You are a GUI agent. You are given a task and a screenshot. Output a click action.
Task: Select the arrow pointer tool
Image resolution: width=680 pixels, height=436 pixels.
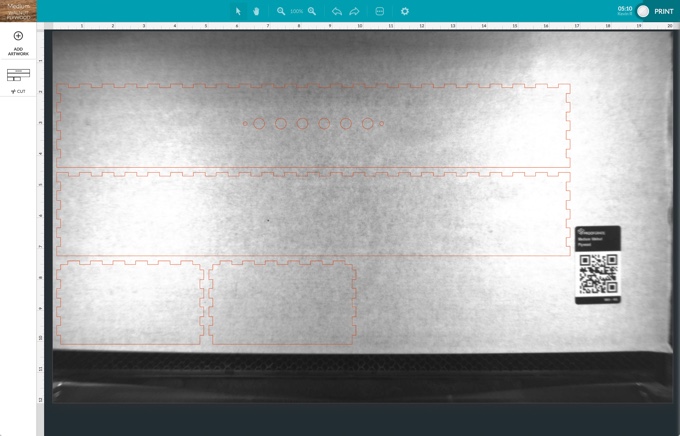(238, 11)
